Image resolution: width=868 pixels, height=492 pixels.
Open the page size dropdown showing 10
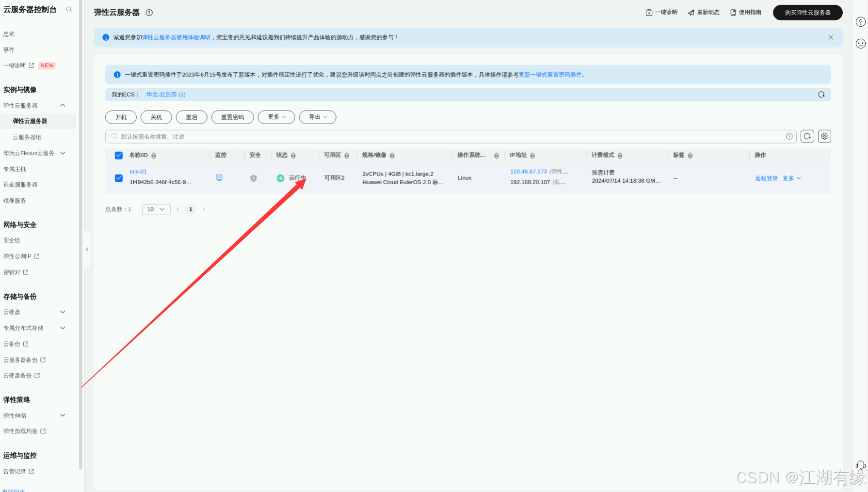point(156,209)
